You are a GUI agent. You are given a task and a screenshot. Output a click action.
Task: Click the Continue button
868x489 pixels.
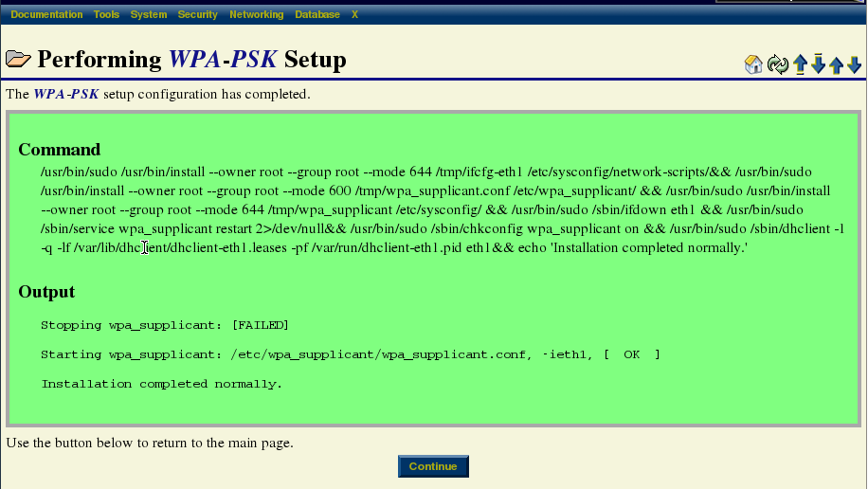coord(433,466)
